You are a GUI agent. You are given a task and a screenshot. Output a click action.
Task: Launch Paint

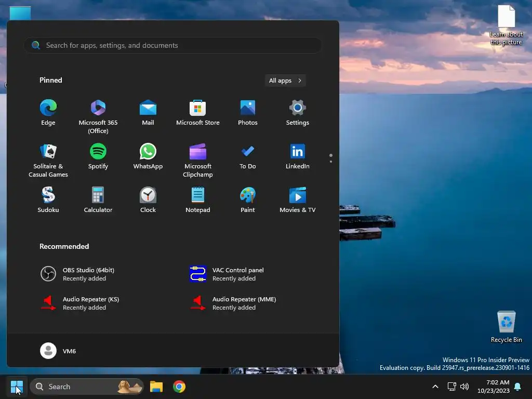(248, 200)
